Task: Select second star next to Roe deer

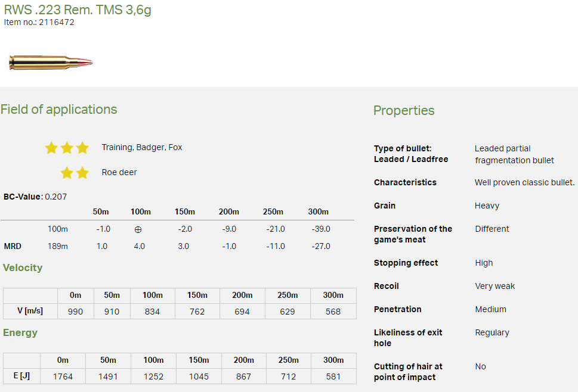Action: [82, 173]
